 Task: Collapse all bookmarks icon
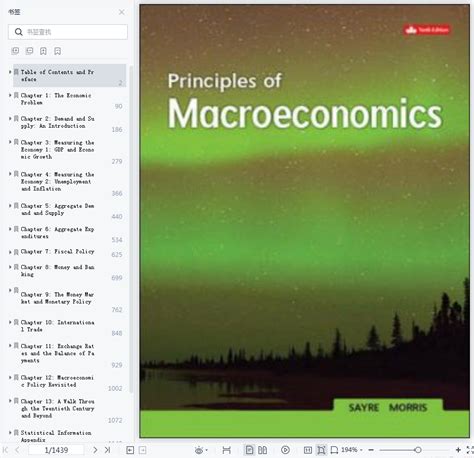pos(29,51)
